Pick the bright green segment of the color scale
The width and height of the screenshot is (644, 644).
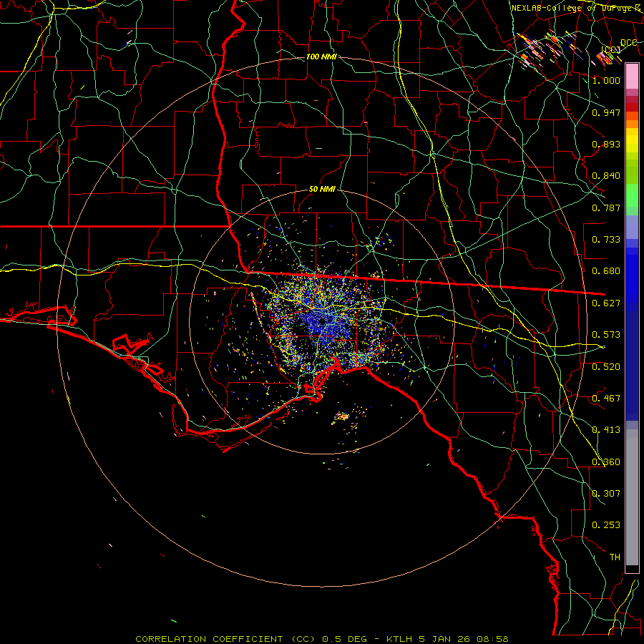(x=632, y=196)
